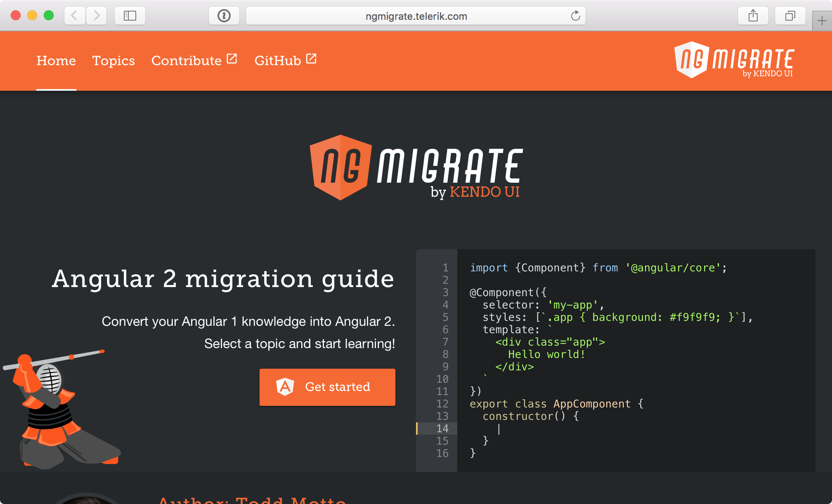Click the Home navigation menu item
Image resolution: width=832 pixels, height=504 pixels.
pyautogui.click(x=56, y=60)
